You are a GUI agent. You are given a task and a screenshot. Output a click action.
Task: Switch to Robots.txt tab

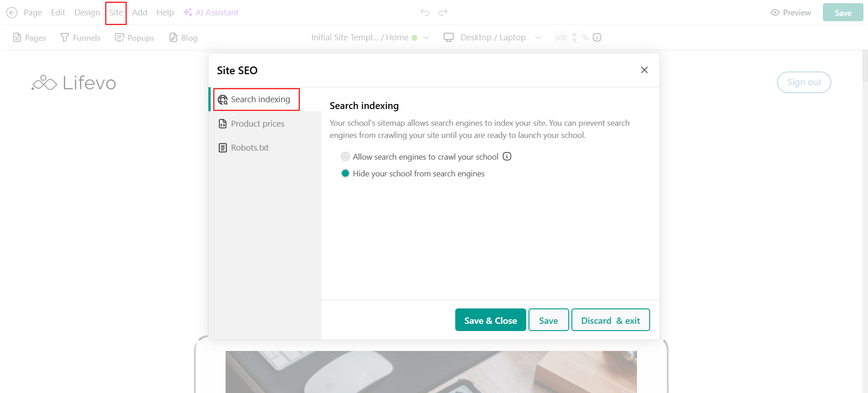(x=265, y=147)
